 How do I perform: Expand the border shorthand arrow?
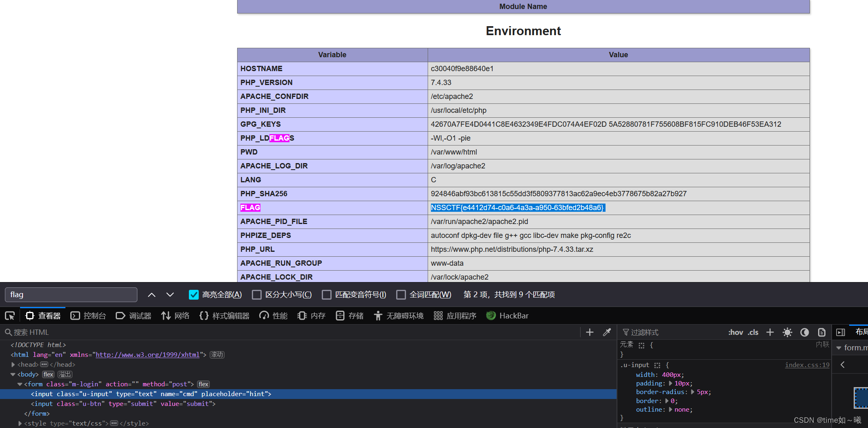(666, 401)
